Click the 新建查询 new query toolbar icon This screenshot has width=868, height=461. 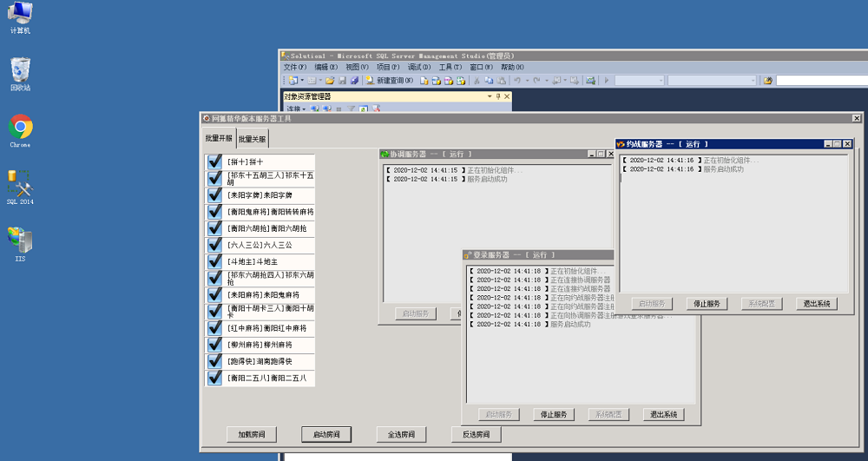point(390,81)
